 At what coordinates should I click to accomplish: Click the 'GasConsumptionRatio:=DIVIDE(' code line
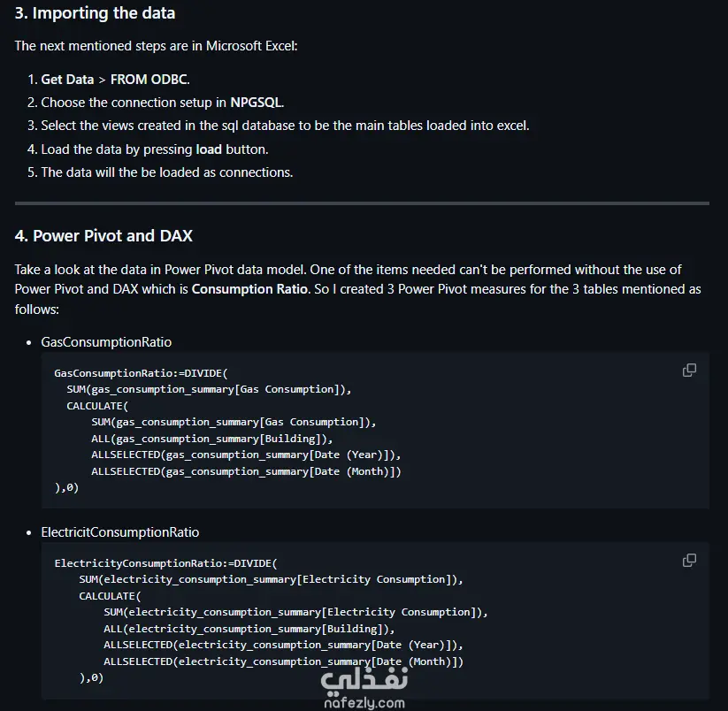coord(142,373)
